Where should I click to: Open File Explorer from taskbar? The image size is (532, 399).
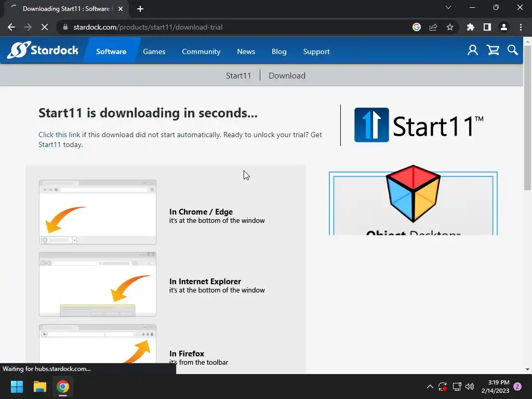pos(39,387)
